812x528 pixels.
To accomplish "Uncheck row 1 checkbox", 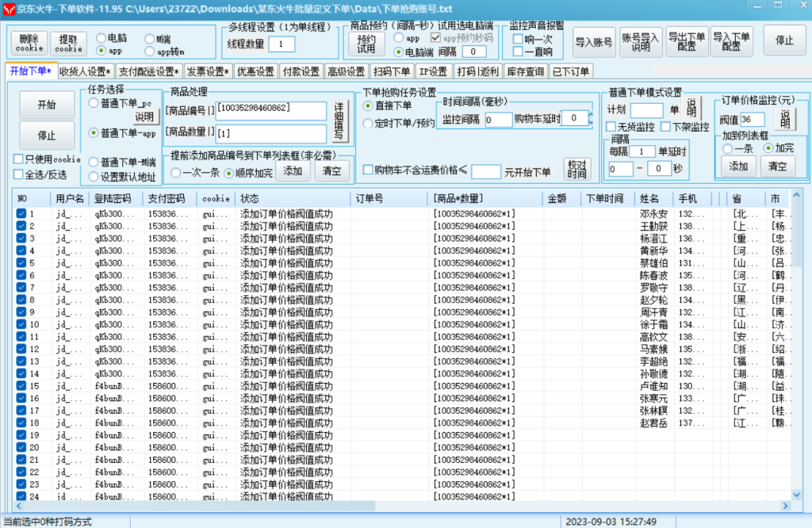I will [x=21, y=213].
